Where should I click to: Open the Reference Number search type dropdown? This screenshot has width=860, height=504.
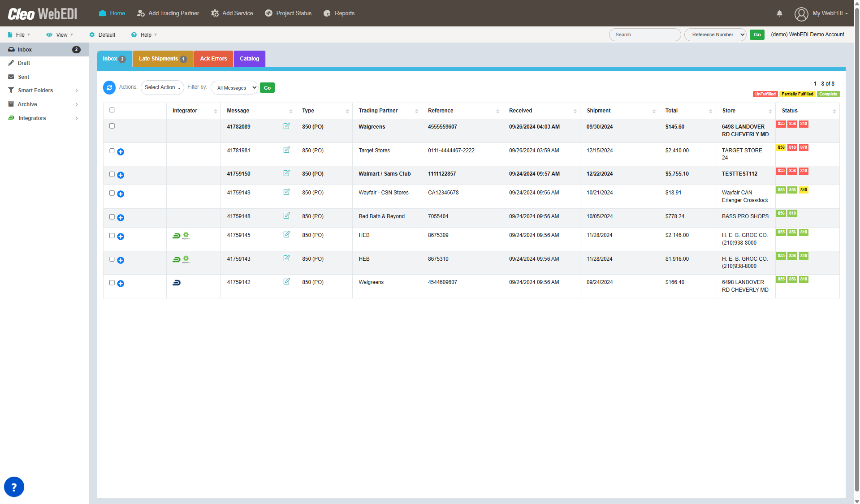715,34
